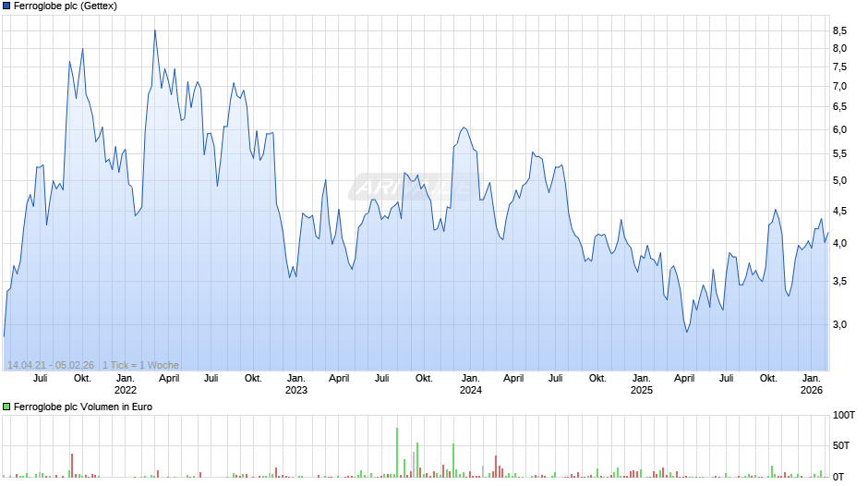Select the "Ferroglobe plc Volumen in Euro" title
Image resolution: width=868 pixels, height=486 pixels.
pyautogui.click(x=83, y=407)
